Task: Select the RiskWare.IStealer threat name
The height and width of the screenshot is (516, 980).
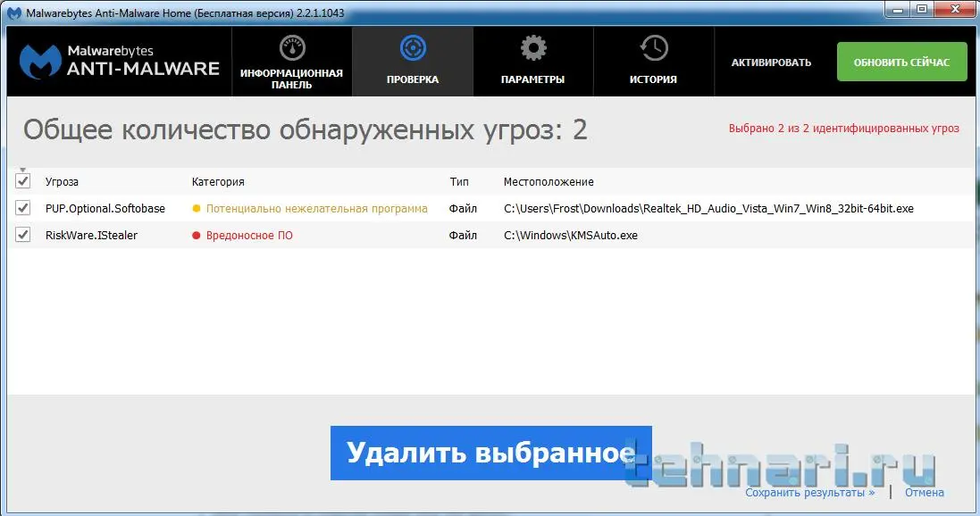Action: [91, 235]
